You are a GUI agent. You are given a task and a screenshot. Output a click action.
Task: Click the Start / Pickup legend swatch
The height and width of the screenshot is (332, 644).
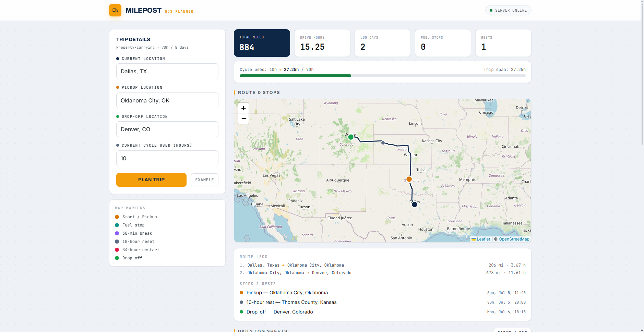point(117,217)
